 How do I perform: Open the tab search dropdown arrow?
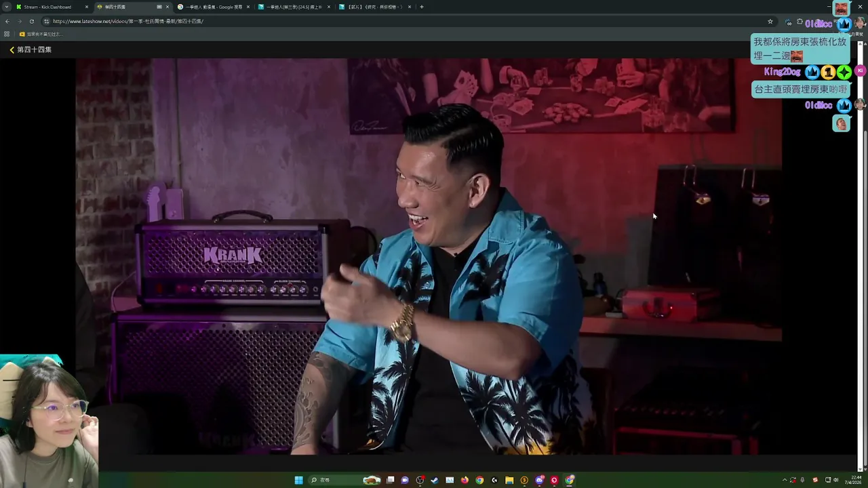tap(7, 7)
